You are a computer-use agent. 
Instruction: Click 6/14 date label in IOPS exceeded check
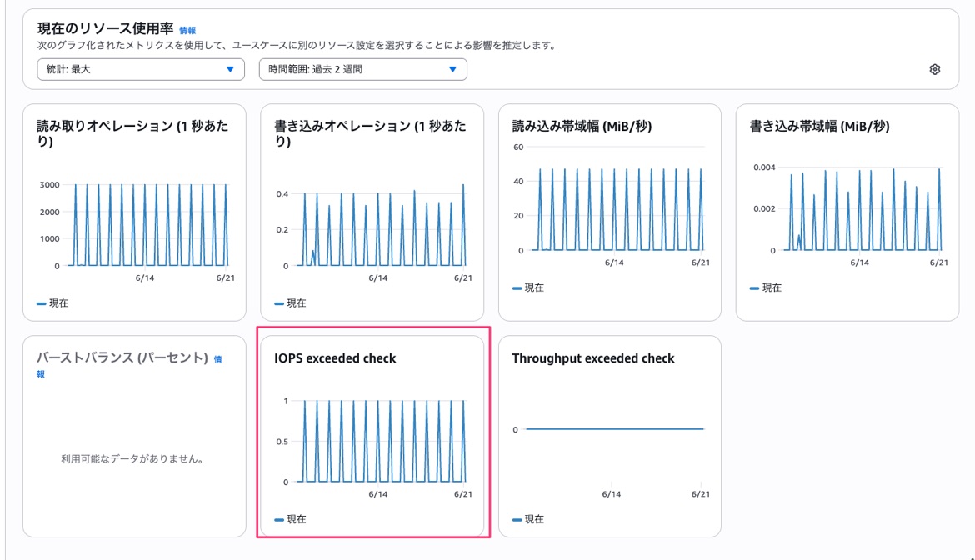[x=378, y=495]
